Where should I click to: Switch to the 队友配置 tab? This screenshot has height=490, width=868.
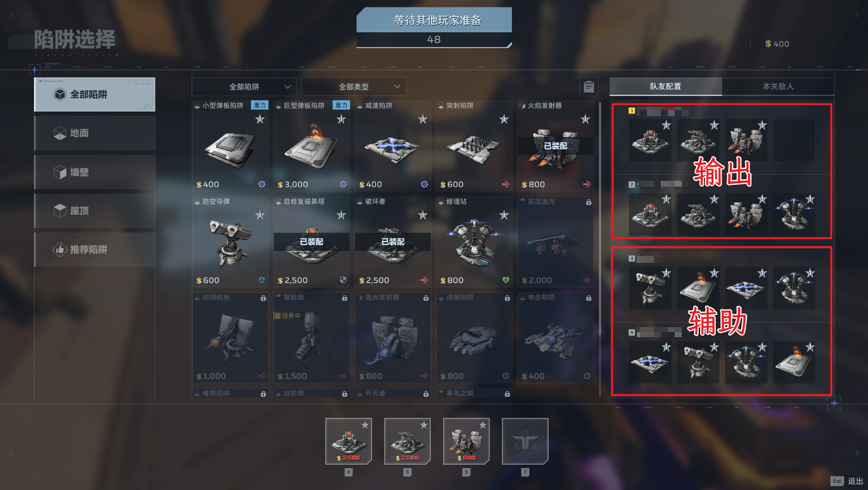[666, 86]
